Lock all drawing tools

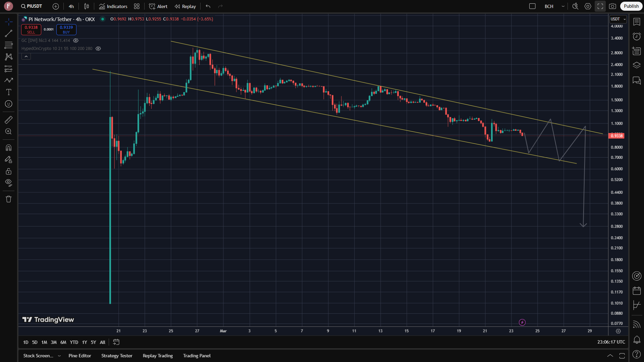coord(9,171)
